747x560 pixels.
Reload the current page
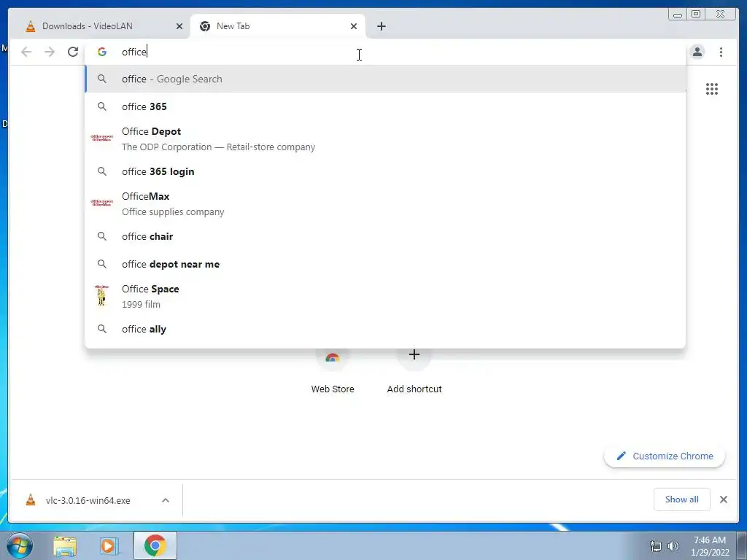tap(73, 52)
